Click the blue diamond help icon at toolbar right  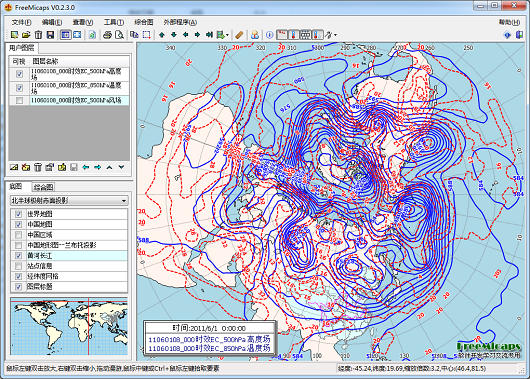(507, 35)
